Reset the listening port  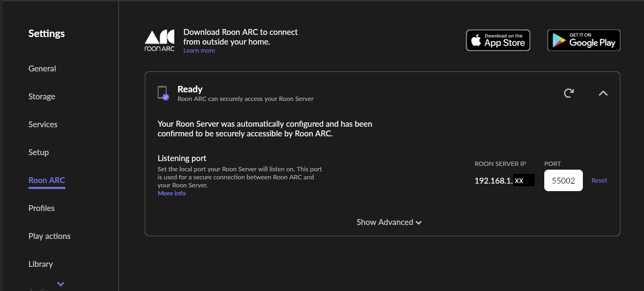(599, 180)
